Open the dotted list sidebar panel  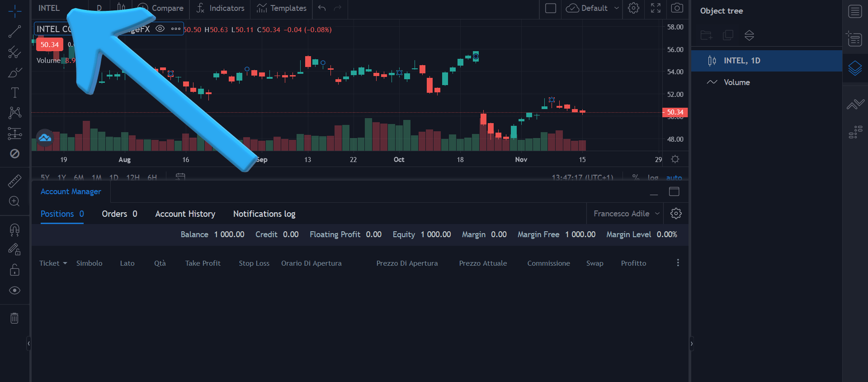tap(855, 132)
